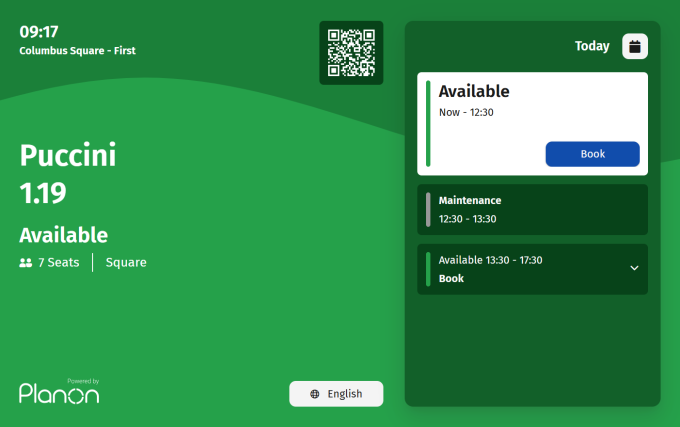
Task: Click the globe icon beside English
Action: tap(315, 394)
